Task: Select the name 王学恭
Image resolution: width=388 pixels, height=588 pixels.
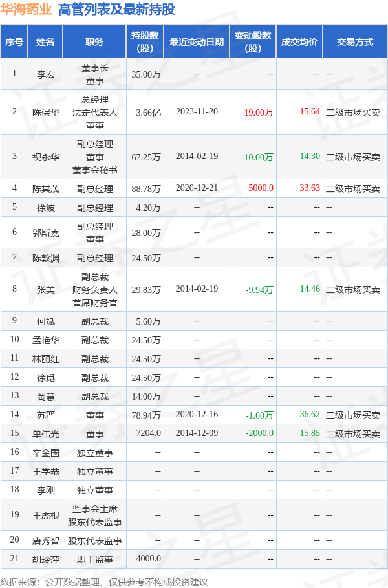Action: coord(46,472)
